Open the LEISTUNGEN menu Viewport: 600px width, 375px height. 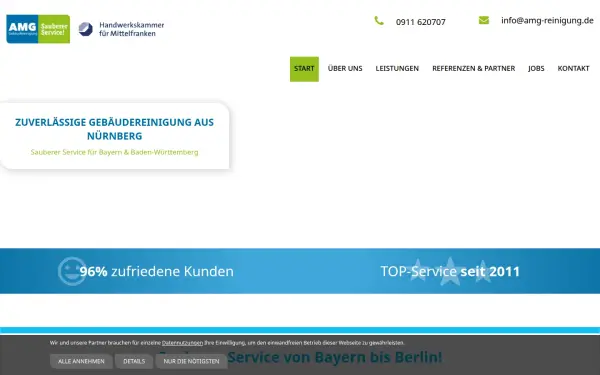click(397, 68)
